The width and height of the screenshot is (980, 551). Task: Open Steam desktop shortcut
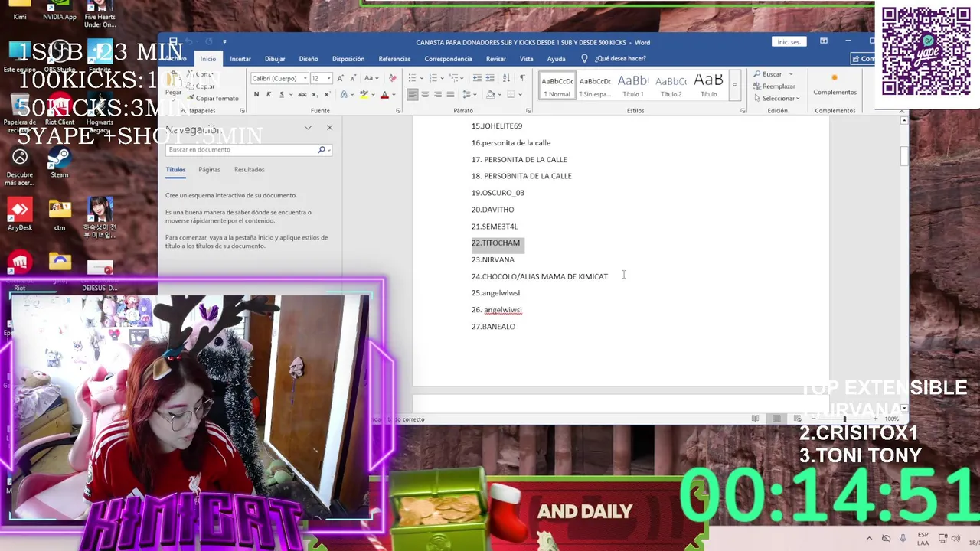(59, 162)
